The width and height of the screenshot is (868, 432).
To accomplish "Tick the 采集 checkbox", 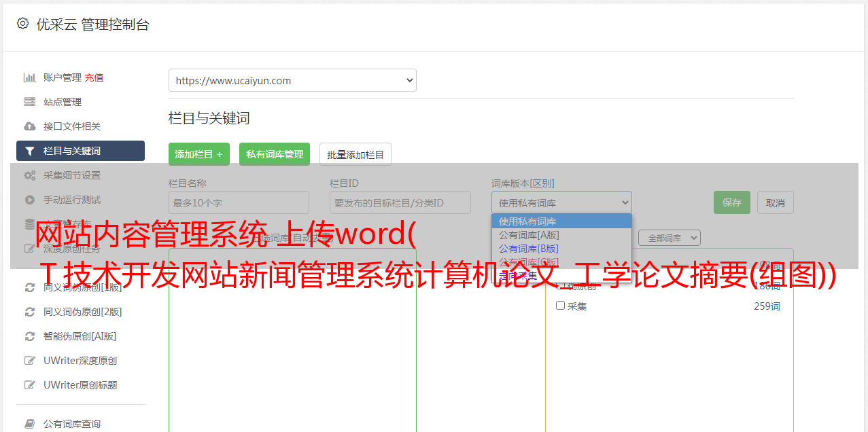I will (560, 306).
